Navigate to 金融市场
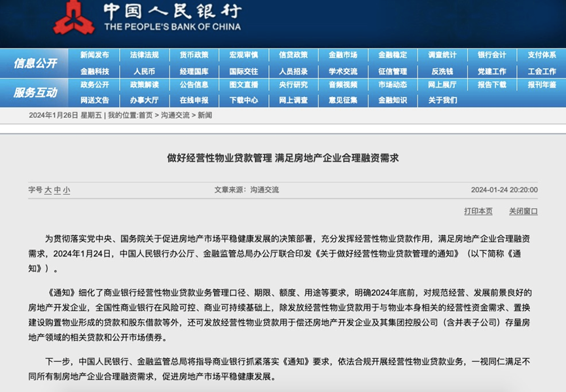The image size is (566, 392). tap(343, 55)
